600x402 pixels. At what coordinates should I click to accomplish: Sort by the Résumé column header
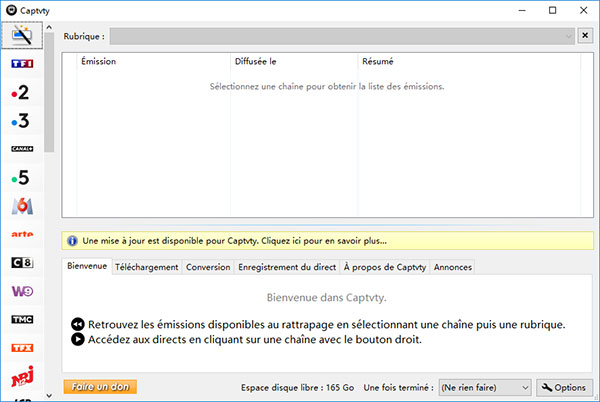(x=469, y=61)
